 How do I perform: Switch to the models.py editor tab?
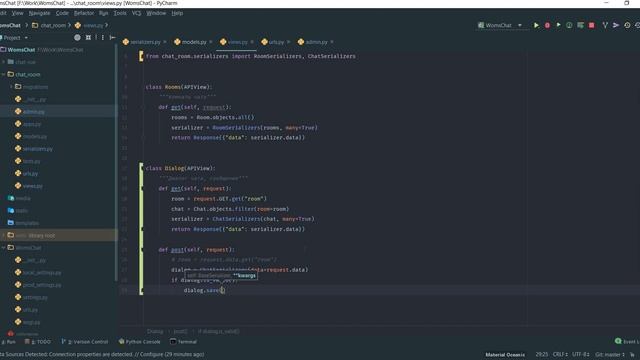(x=194, y=42)
